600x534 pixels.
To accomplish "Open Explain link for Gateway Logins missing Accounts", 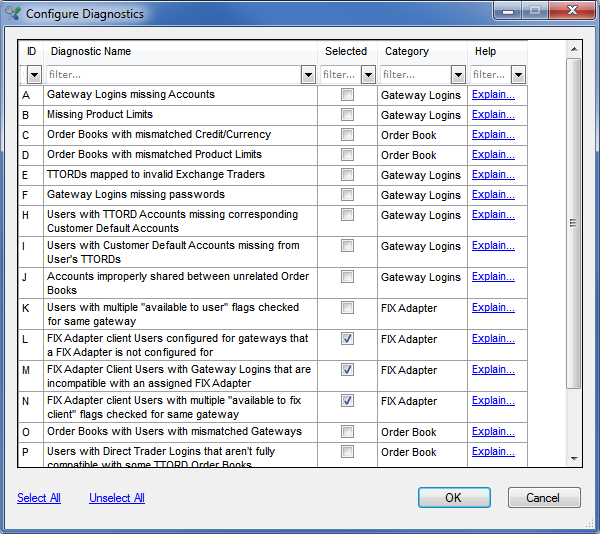I will [x=493, y=94].
